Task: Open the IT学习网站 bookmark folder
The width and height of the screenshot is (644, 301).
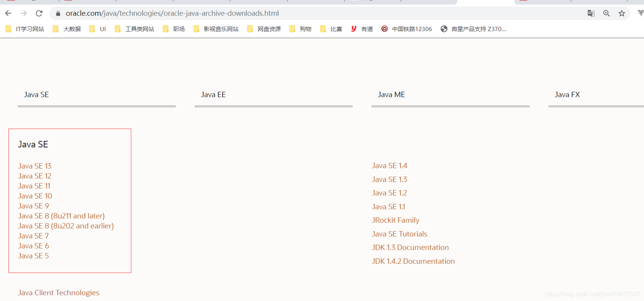Action: coord(25,29)
